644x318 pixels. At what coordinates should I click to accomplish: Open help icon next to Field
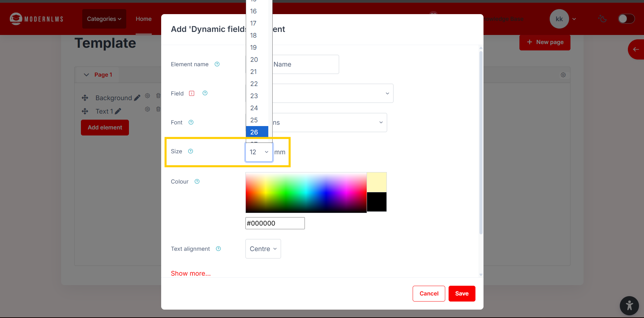point(205,93)
